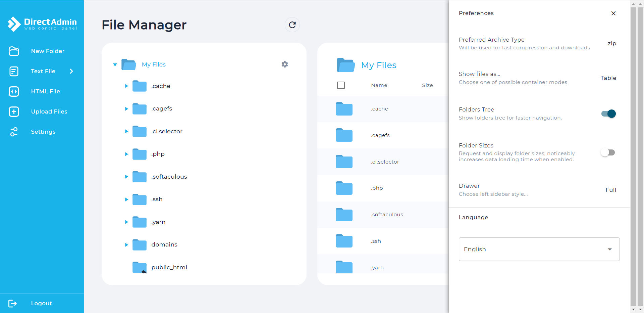Click the DirectAdmin logo
644x313 pixels.
pyautogui.click(x=42, y=24)
